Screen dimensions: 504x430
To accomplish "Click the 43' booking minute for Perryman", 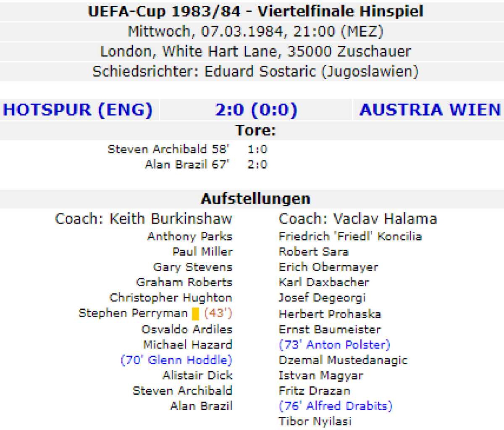I will [218, 313].
